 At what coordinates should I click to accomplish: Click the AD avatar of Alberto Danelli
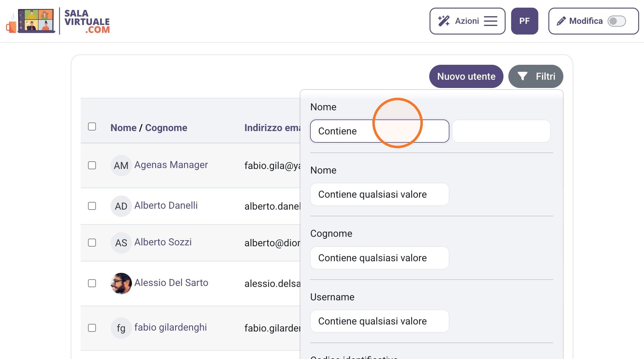click(121, 206)
